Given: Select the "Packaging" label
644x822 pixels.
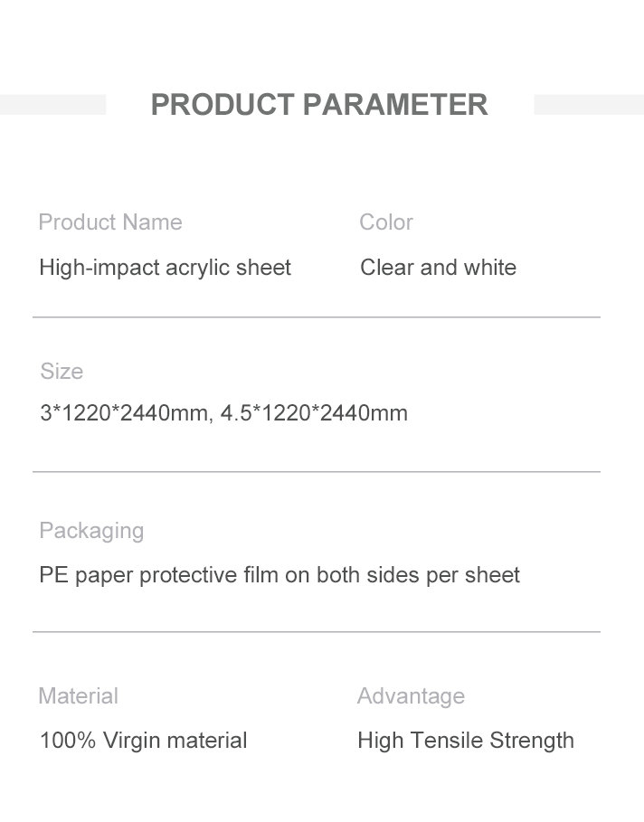Looking at the screenshot, I should [x=91, y=531].
